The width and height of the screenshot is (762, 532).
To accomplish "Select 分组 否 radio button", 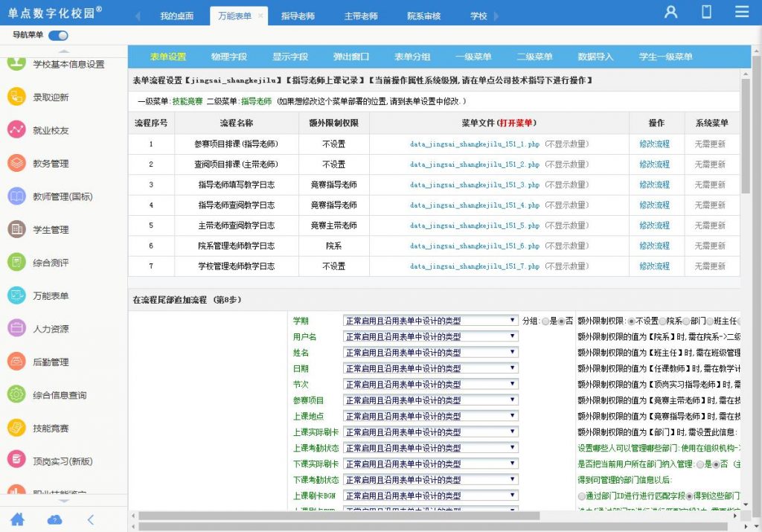I will (561, 321).
